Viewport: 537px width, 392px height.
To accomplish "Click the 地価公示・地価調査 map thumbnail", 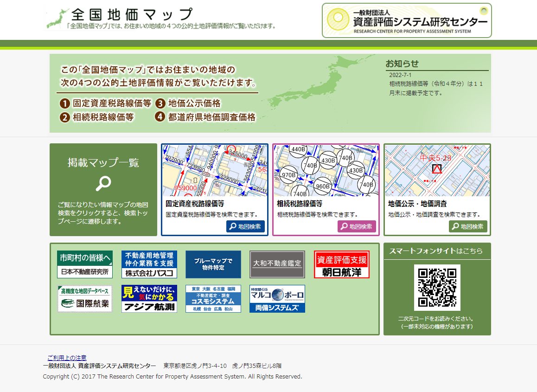I will [x=437, y=171].
